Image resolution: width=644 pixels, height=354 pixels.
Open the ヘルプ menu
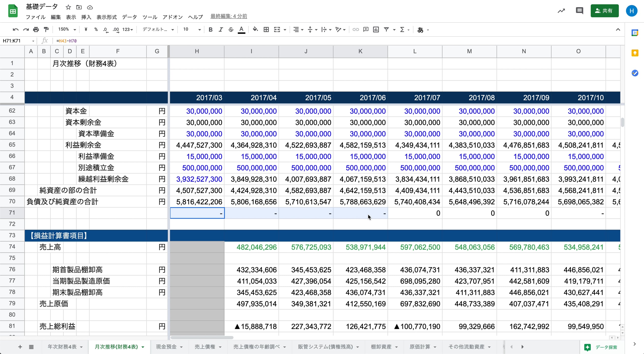click(x=195, y=17)
